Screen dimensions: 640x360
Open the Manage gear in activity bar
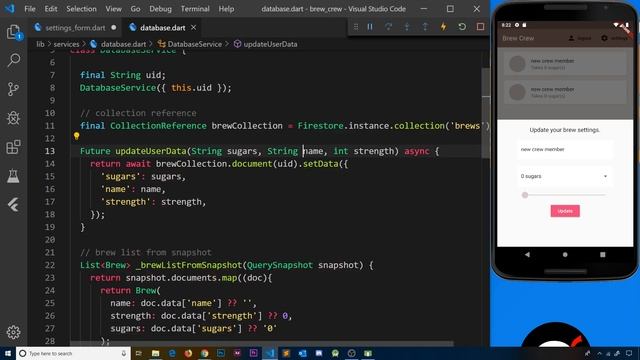pos(13,332)
